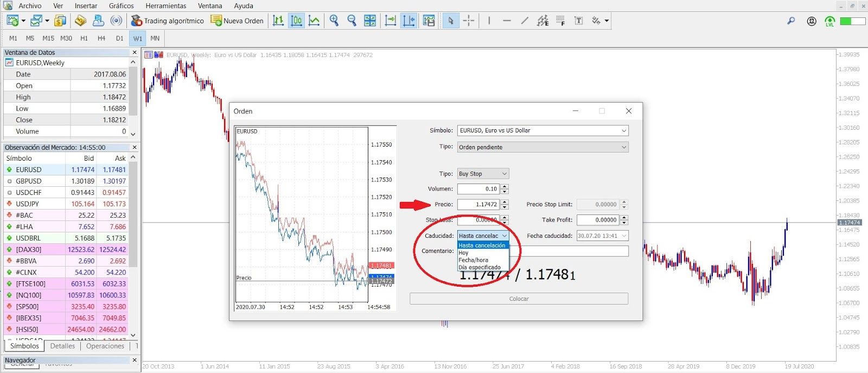Image resolution: width=868 pixels, height=373 pixels.
Task: Switch to the Detalles tab
Action: pyautogui.click(x=62, y=346)
